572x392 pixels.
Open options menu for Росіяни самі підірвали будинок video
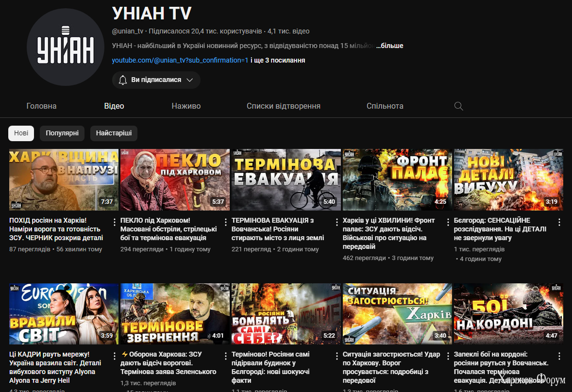(336, 356)
